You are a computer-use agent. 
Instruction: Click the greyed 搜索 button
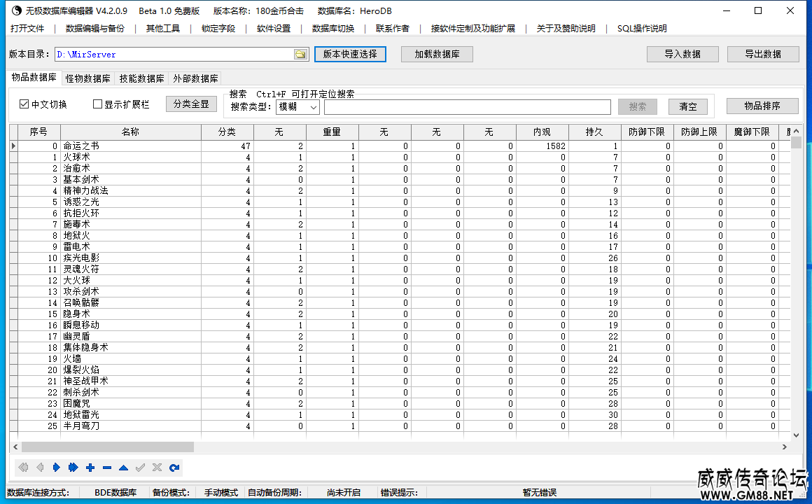coord(638,106)
